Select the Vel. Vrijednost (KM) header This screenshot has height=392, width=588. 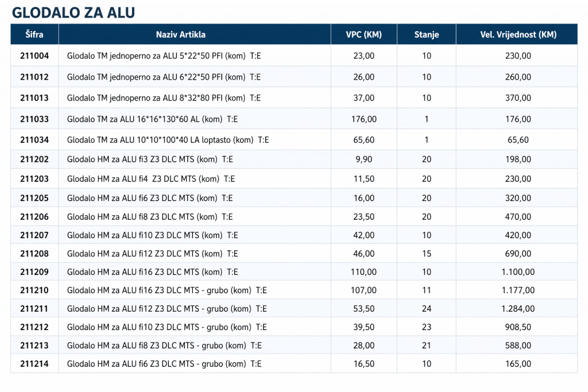point(518,34)
